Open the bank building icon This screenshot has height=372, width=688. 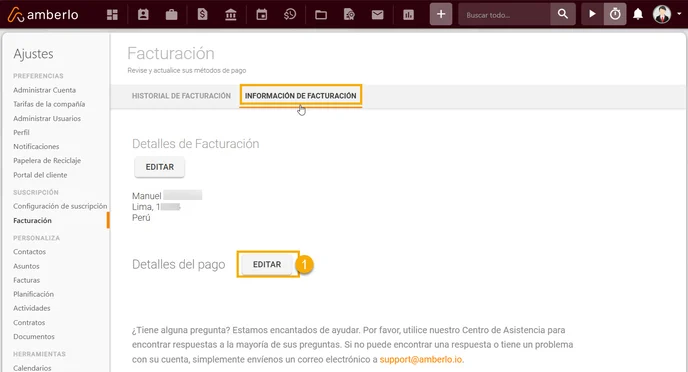230,15
